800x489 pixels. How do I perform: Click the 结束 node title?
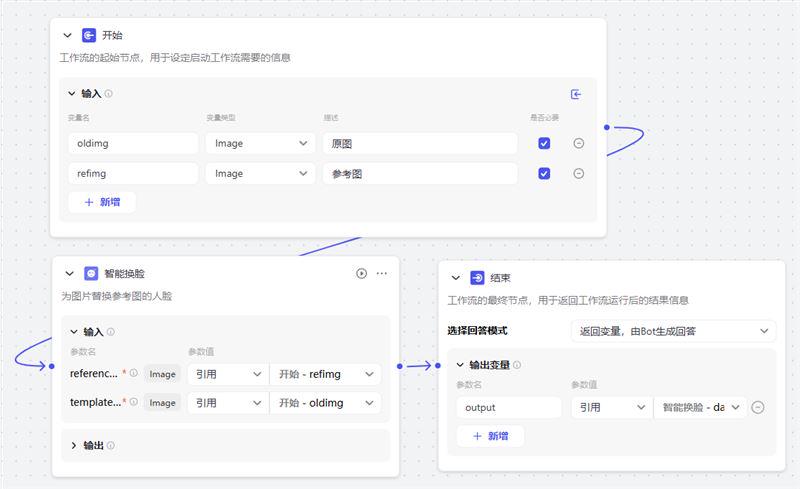coord(500,278)
